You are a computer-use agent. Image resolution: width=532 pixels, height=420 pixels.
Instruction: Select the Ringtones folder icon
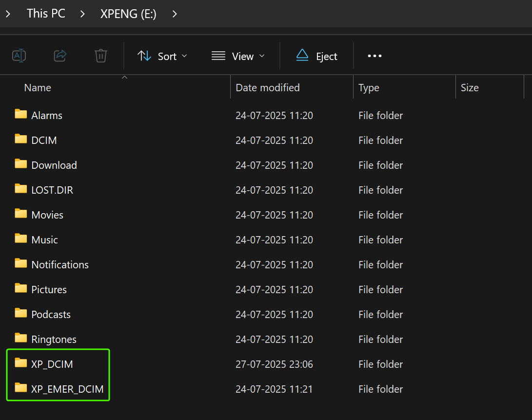[x=21, y=338]
